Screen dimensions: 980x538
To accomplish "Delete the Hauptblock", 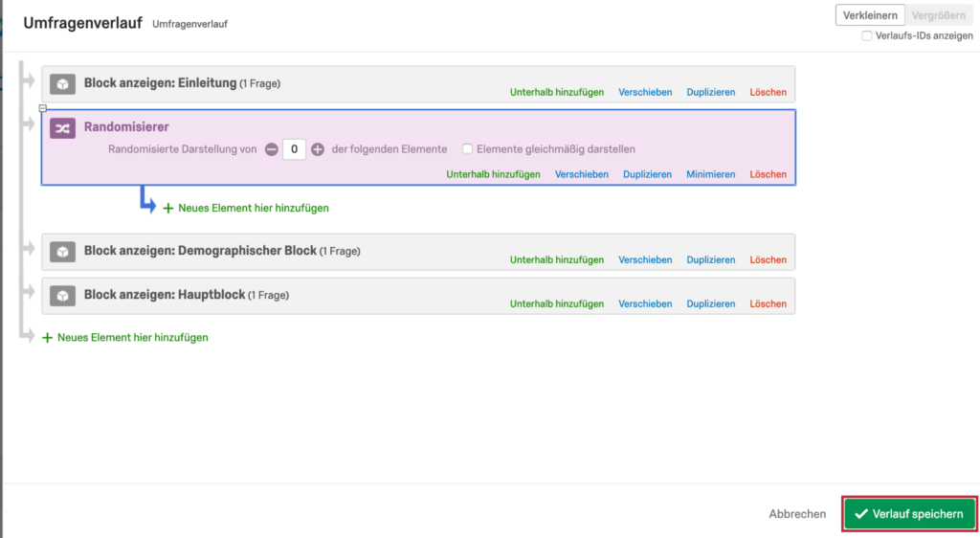I will click(768, 303).
